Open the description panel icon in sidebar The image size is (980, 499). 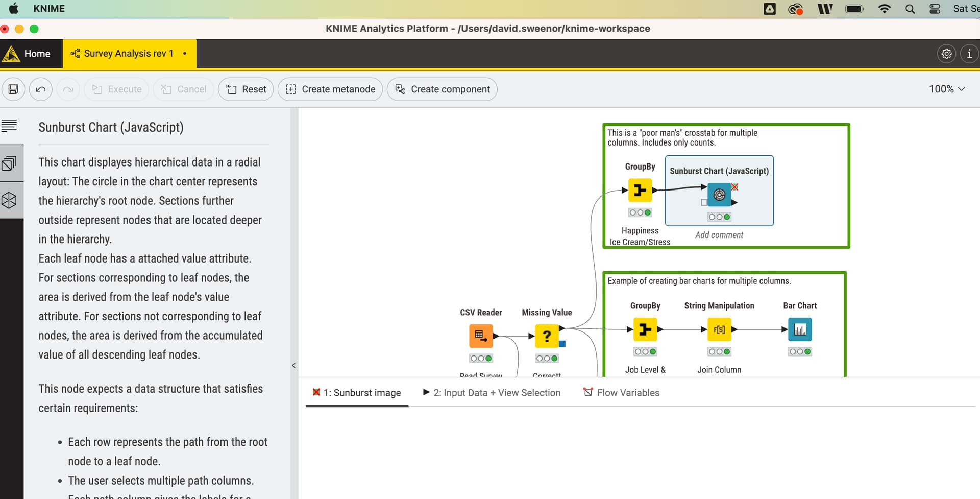tap(9, 126)
